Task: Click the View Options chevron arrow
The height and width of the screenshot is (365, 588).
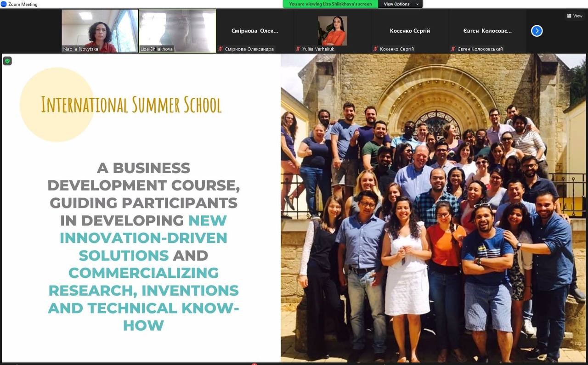Action: tap(417, 4)
